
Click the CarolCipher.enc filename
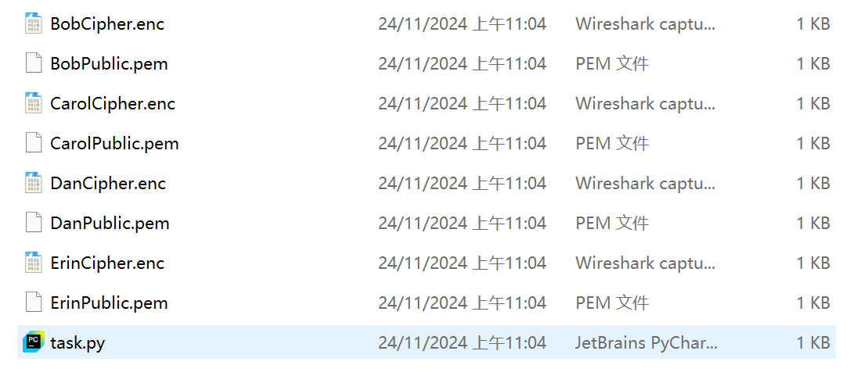[113, 103]
